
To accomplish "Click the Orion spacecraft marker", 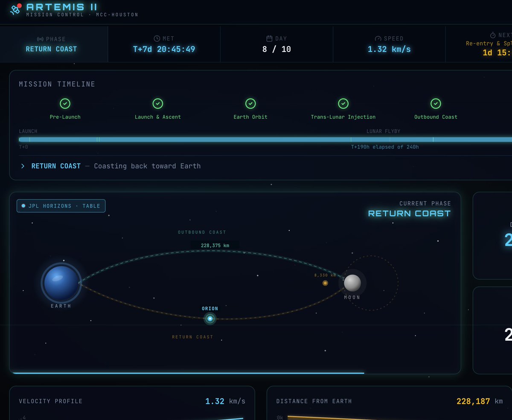I will pyautogui.click(x=210, y=319).
